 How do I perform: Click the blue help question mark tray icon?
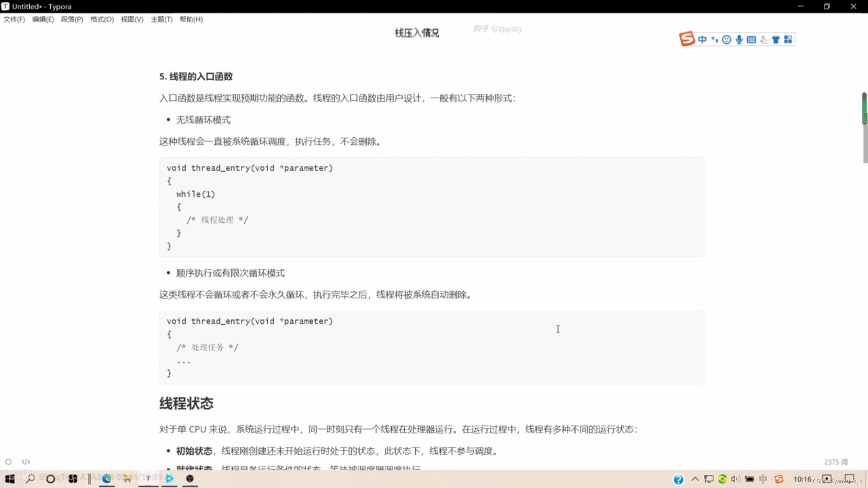679,479
